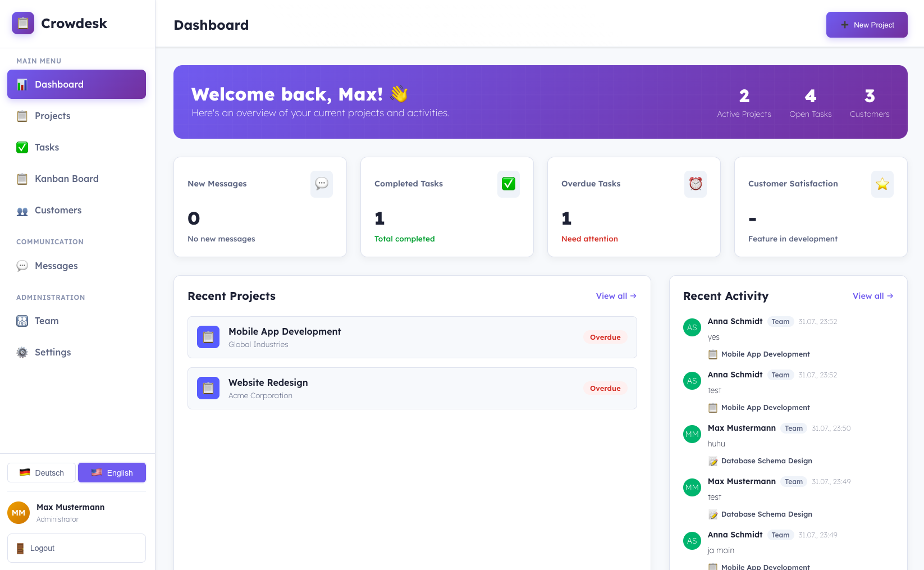Click the Crowdesk logo icon
The height and width of the screenshot is (570, 924).
(22, 23)
